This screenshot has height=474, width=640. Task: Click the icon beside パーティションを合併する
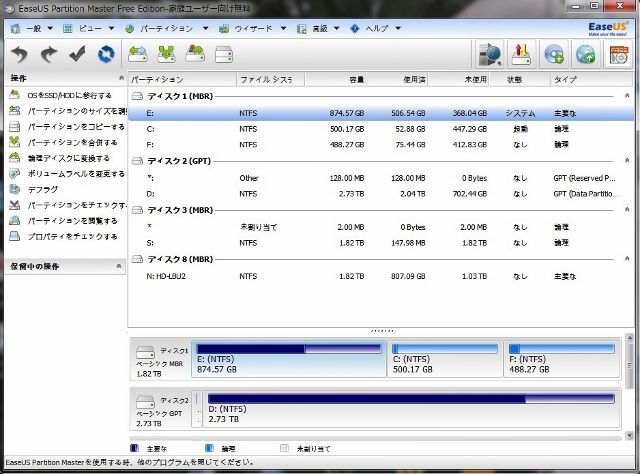(x=14, y=142)
